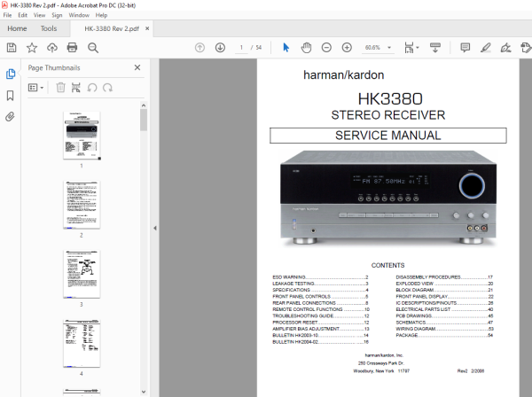Open the Sign menu
This screenshot has width=532, height=397.
[x=57, y=15]
